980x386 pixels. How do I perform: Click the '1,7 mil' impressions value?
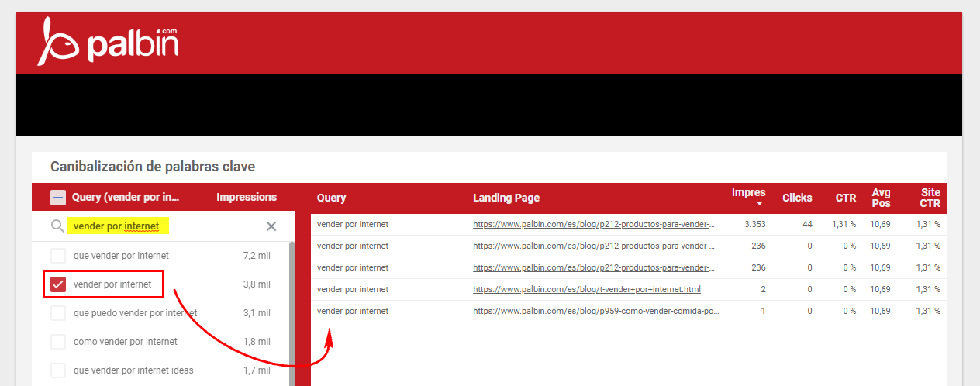click(x=257, y=370)
